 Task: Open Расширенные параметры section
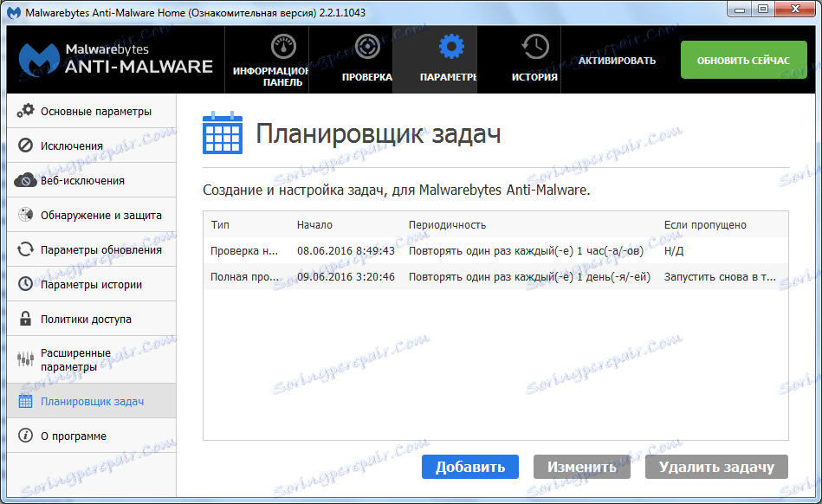[92, 359]
